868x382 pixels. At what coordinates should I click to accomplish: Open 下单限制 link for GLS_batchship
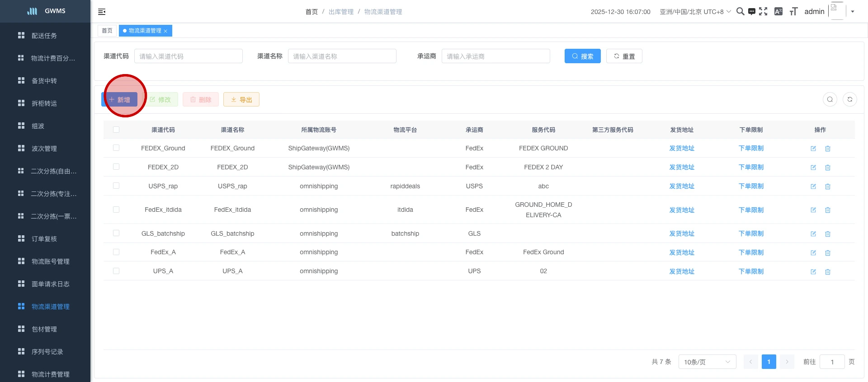[751, 233]
